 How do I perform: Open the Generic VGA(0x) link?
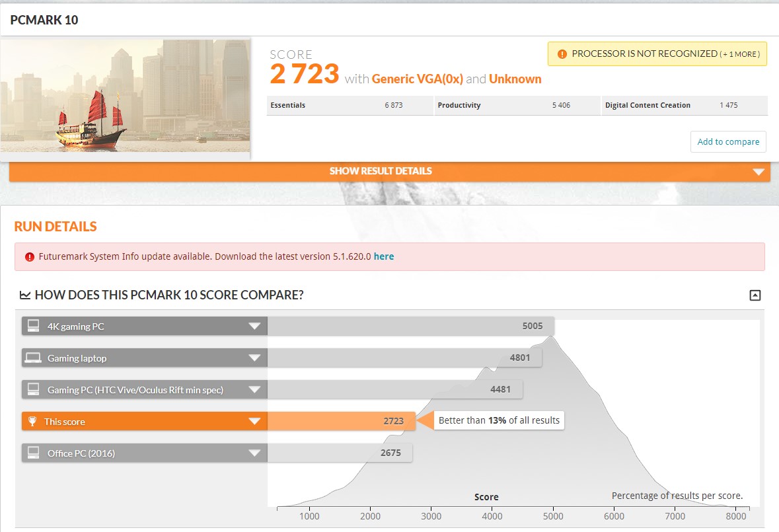[418, 79]
